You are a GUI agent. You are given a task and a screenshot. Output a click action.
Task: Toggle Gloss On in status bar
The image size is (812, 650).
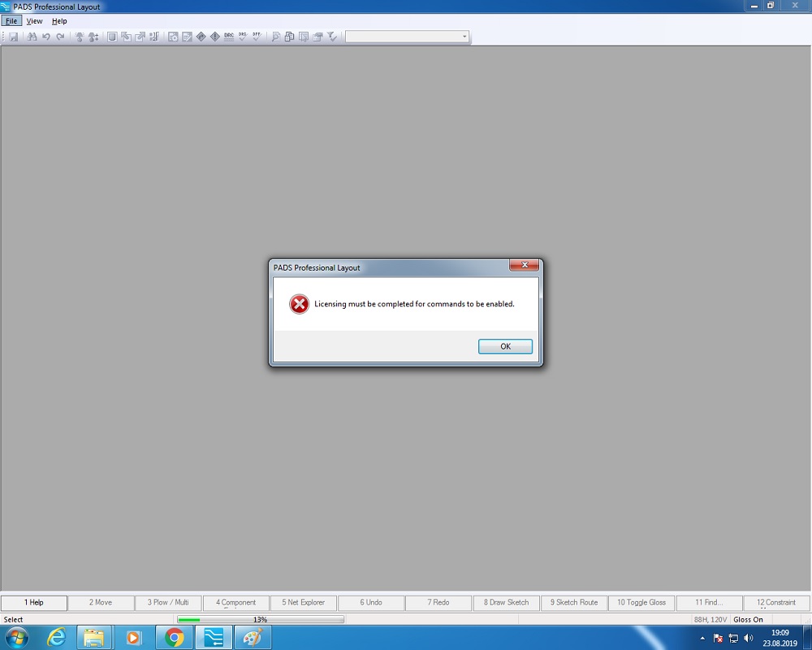click(748, 619)
